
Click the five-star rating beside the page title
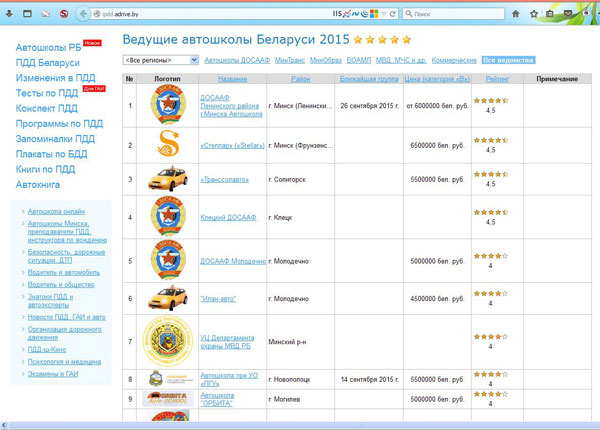coord(382,39)
